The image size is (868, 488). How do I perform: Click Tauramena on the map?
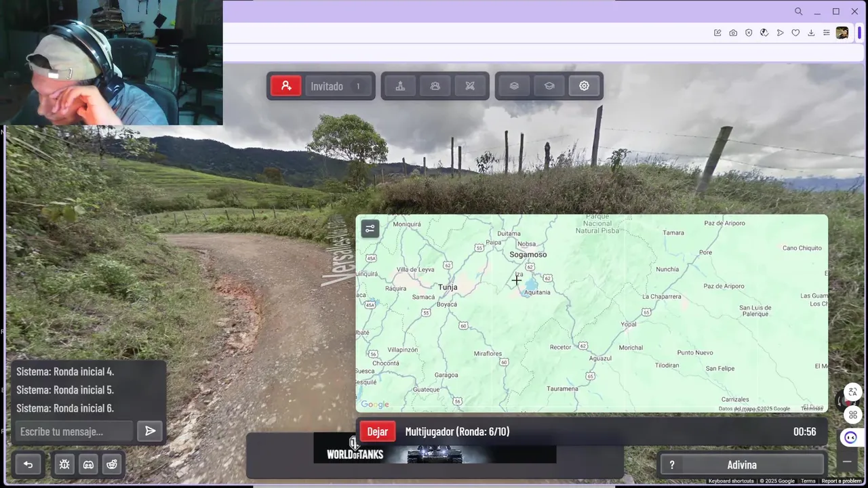coord(562,389)
